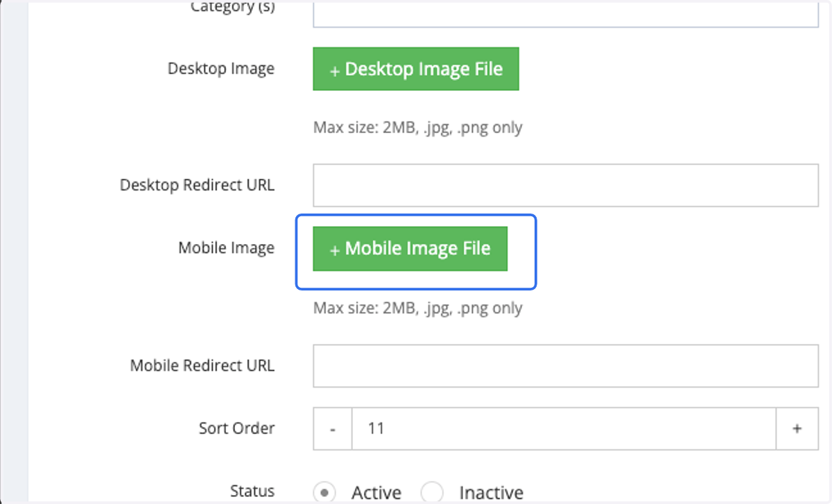Click the Category (s) input field

click(566, 13)
